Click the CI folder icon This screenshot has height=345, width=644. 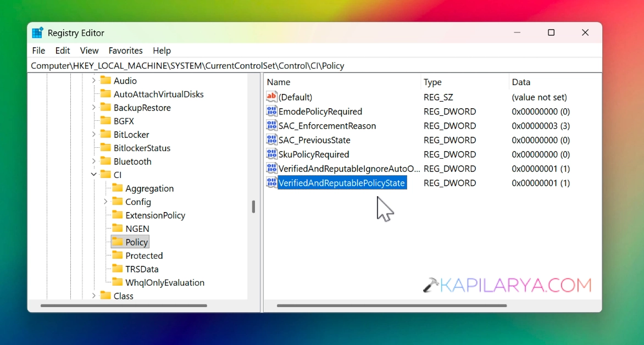[106, 175]
